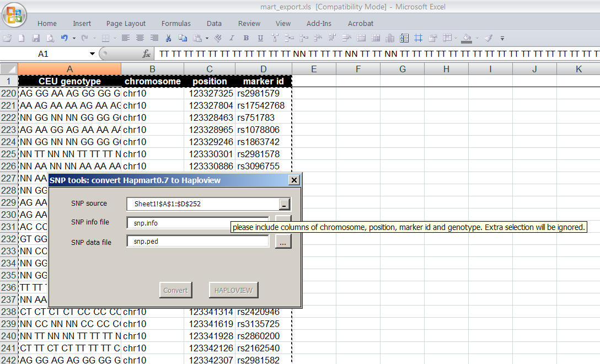Switch to the Review tab
The image size is (600, 364).
249,23
